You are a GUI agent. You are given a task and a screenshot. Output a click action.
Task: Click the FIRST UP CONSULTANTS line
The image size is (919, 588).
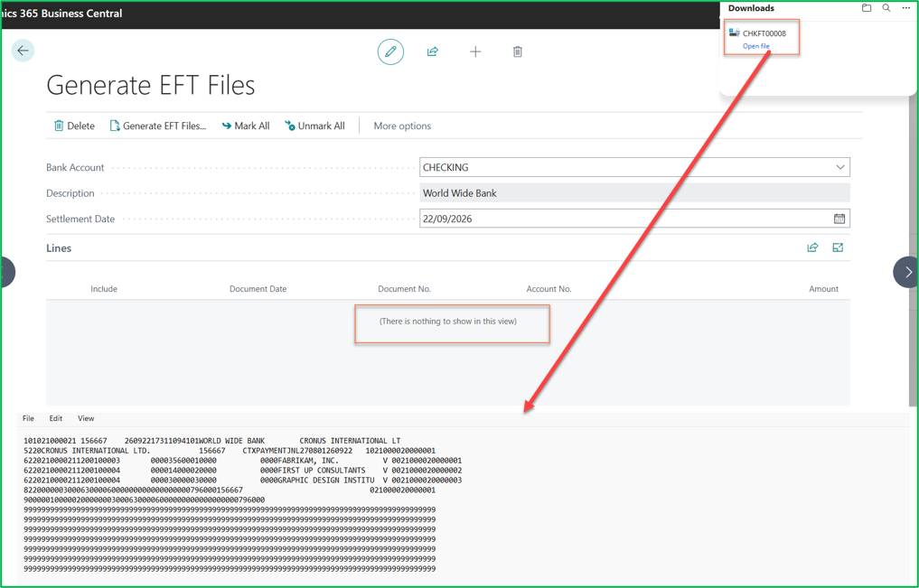(x=243, y=471)
